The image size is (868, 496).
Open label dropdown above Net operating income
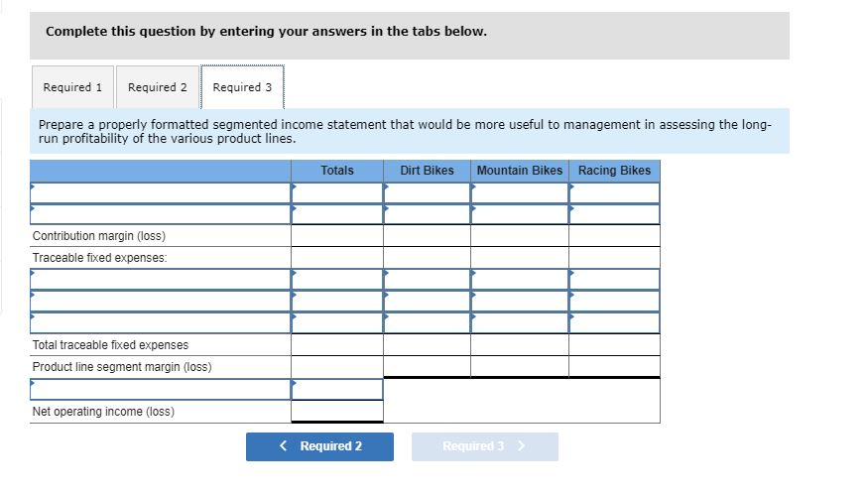point(161,389)
